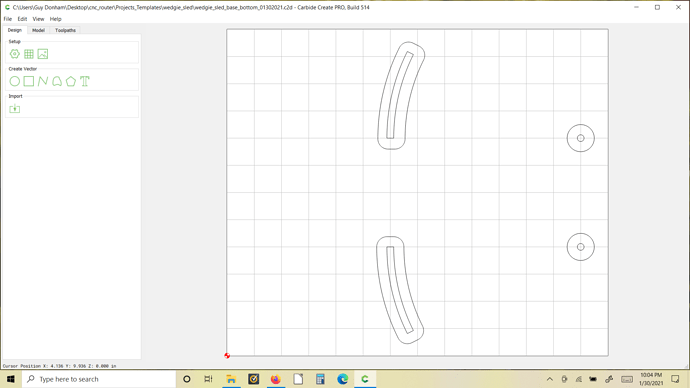Open Firefox from the taskbar
Screen dimensions: 690x388
[275, 379]
